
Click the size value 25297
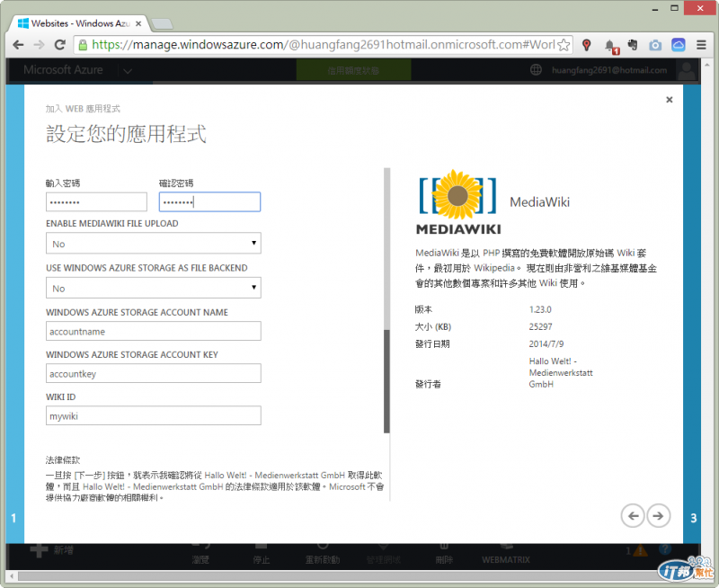click(541, 326)
